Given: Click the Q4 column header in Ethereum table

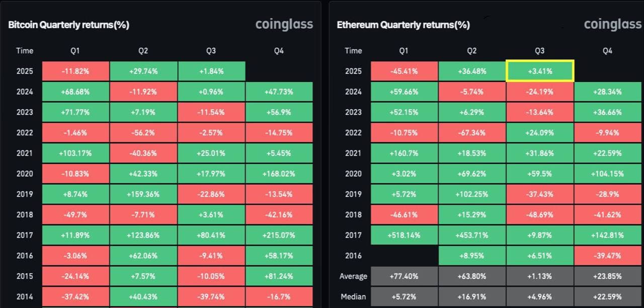Looking at the screenshot, I should pyautogui.click(x=607, y=50).
